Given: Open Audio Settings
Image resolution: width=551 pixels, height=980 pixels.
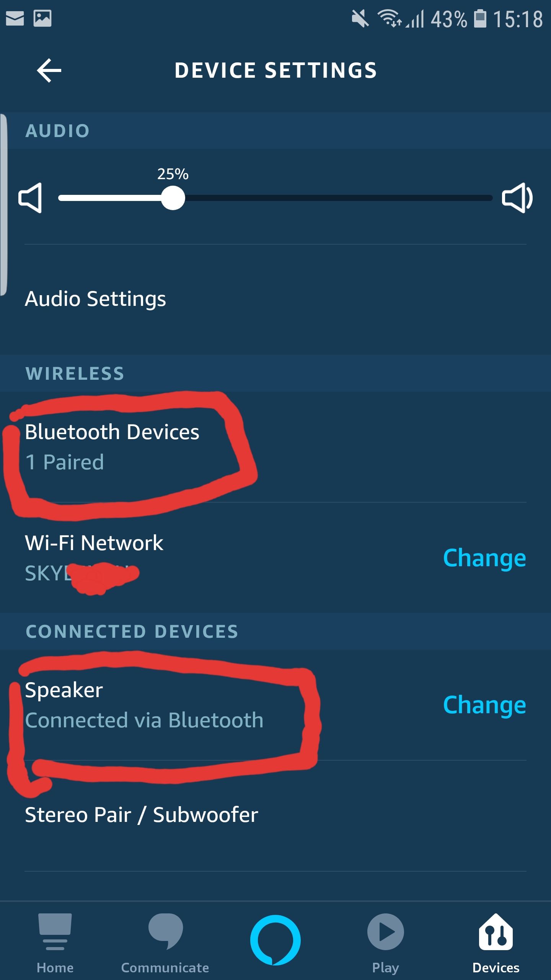Looking at the screenshot, I should coord(96,299).
